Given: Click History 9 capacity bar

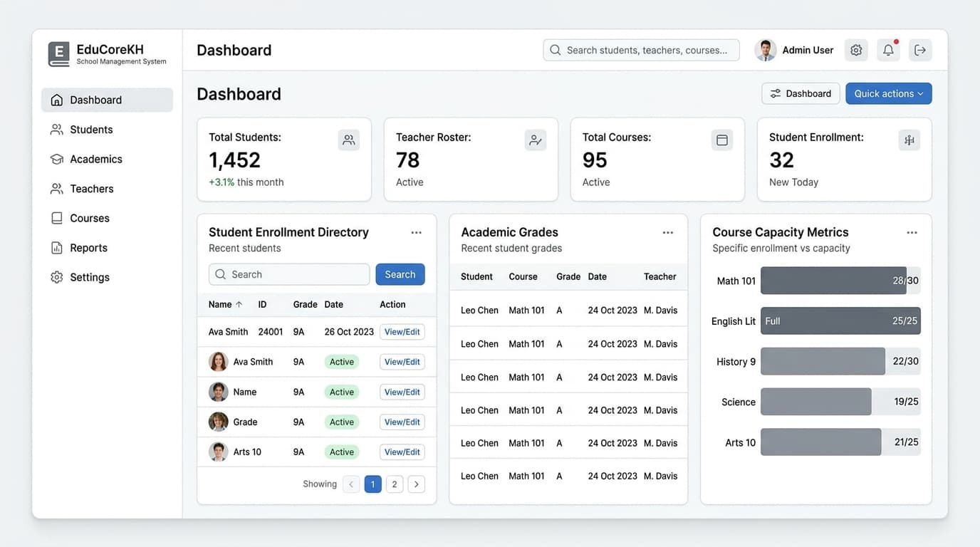Looking at the screenshot, I should click(840, 361).
